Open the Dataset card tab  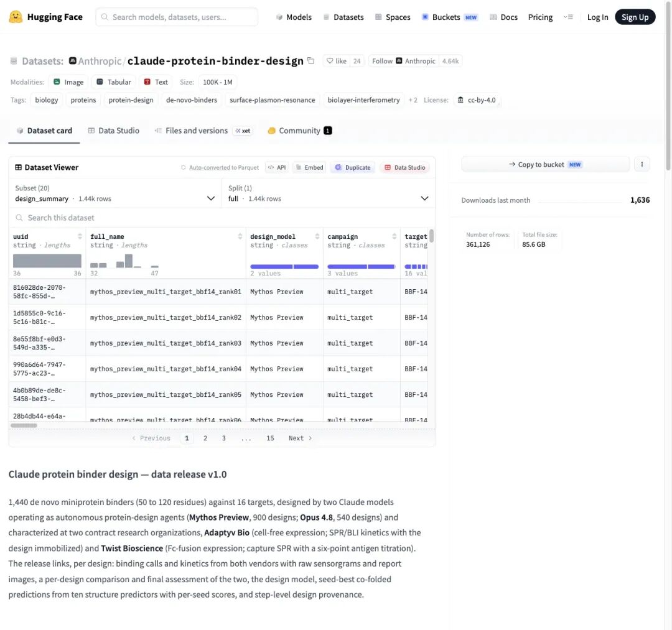[x=44, y=131]
